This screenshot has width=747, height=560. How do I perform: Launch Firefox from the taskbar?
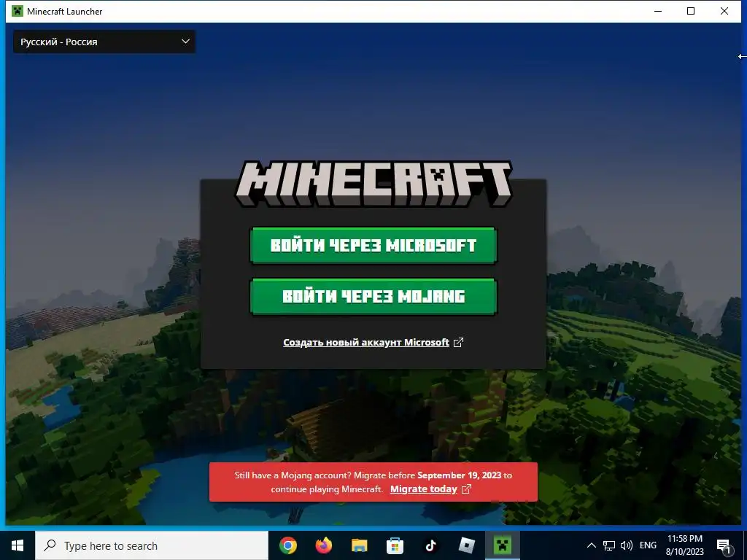tap(324, 545)
